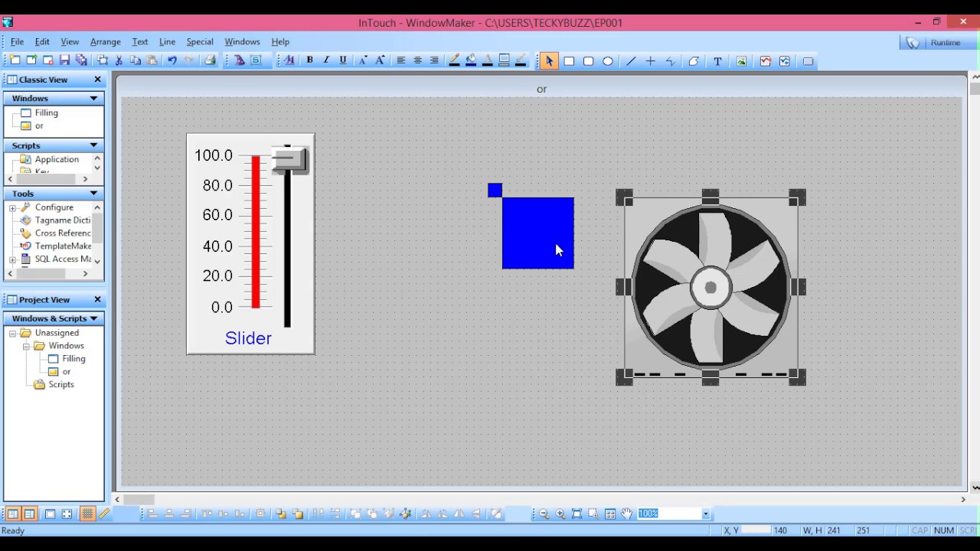Click the Zoom In magnifier icon
980x551 pixels.
click(x=560, y=514)
